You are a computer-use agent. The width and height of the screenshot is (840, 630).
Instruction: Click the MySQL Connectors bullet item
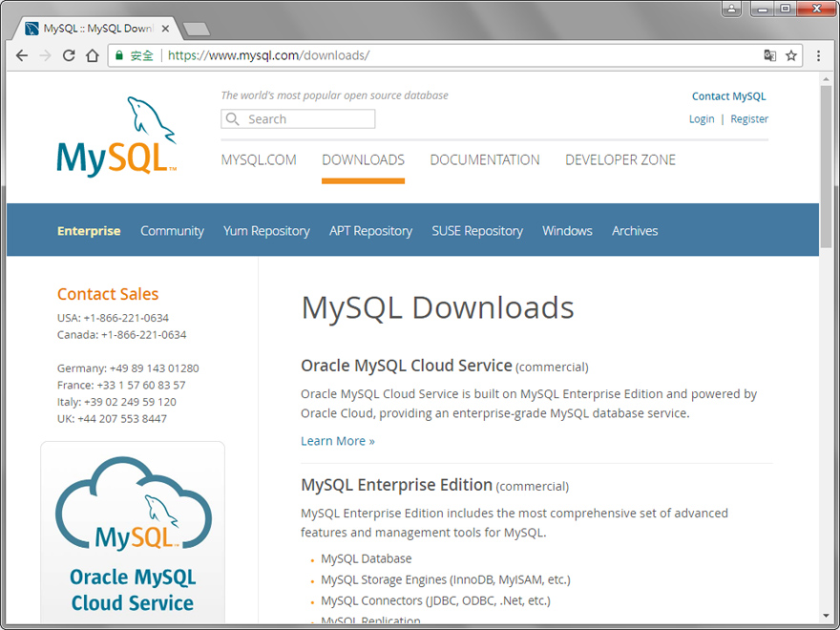(x=435, y=600)
